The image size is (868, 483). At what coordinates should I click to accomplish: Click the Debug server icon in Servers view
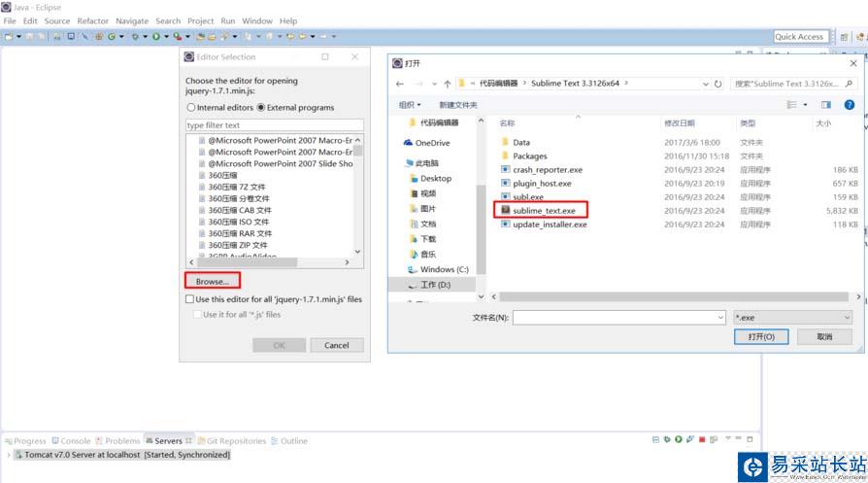667,439
